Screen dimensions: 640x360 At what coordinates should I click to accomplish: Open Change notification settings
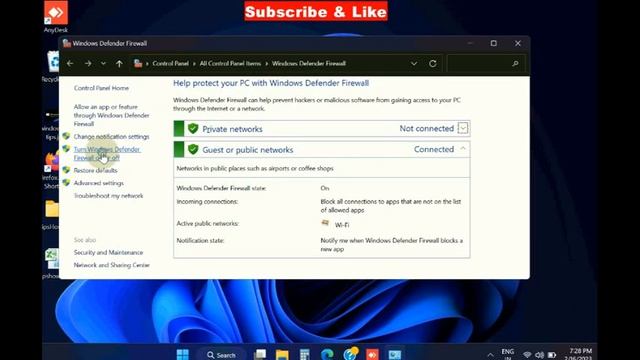pyautogui.click(x=111, y=137)
